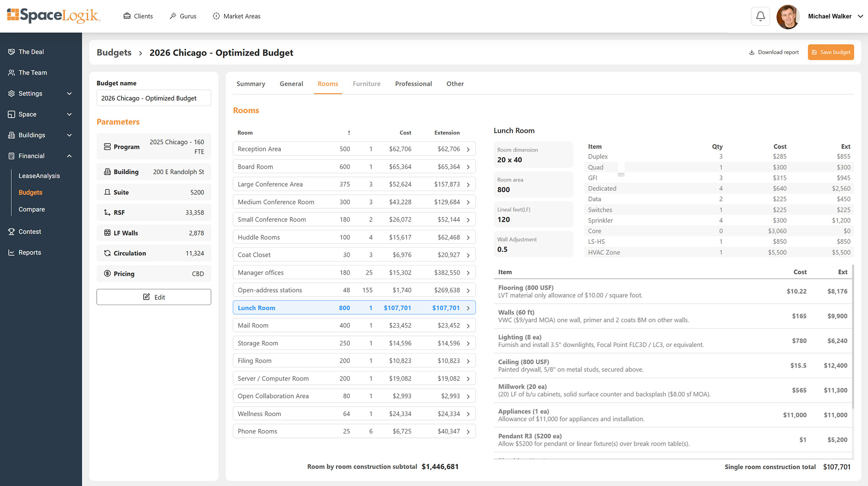Switch to the Summary tab
868x486 pixels.
[250, 84]
